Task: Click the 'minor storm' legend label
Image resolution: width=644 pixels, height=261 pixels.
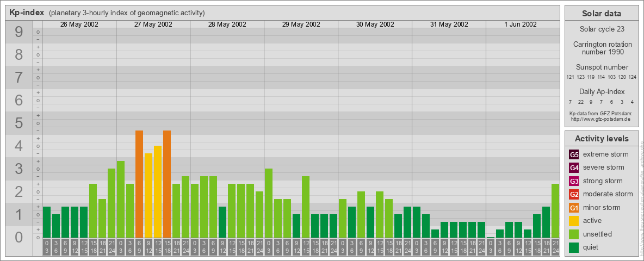Action: pos(602,207)
